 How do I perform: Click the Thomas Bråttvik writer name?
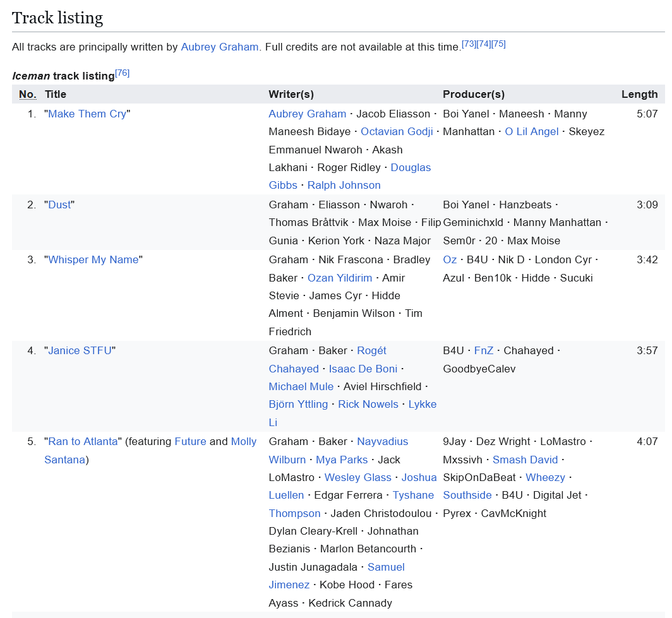pos(309,222)
